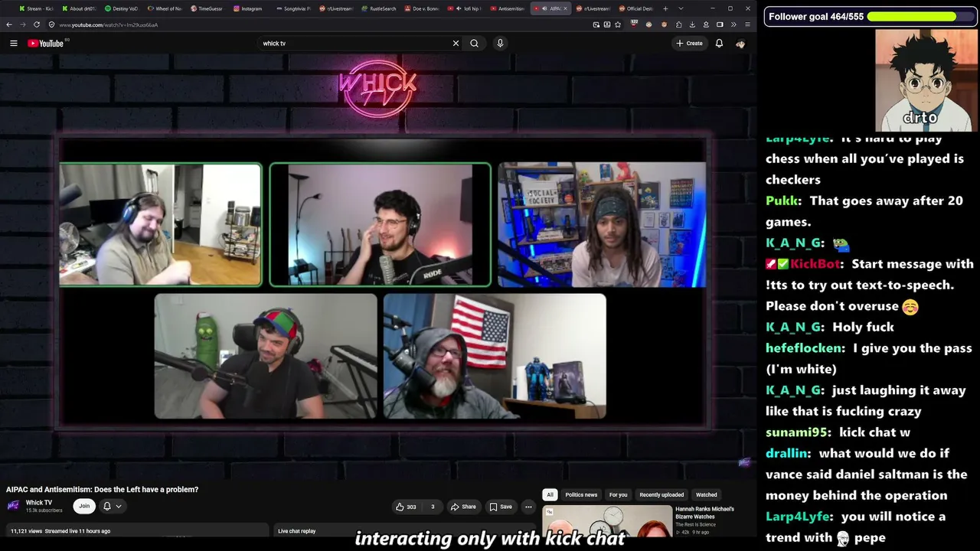Select the 'Watched' filter chip

point(707,494)
